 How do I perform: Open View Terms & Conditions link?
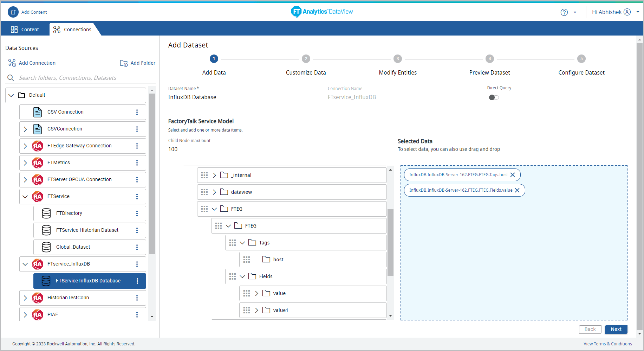(607, 344)
